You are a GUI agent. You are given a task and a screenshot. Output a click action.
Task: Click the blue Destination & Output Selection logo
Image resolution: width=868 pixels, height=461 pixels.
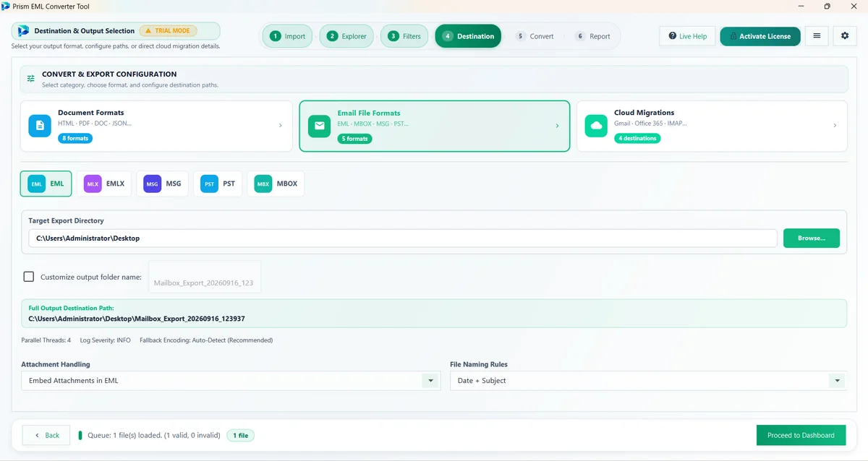point(23,31)
